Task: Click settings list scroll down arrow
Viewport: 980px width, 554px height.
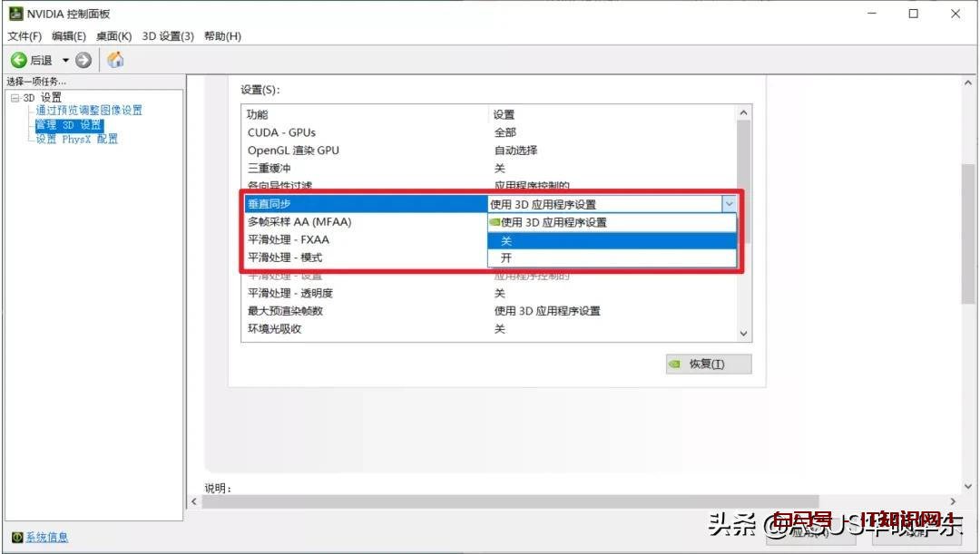Action: click(x=744, y=334)
